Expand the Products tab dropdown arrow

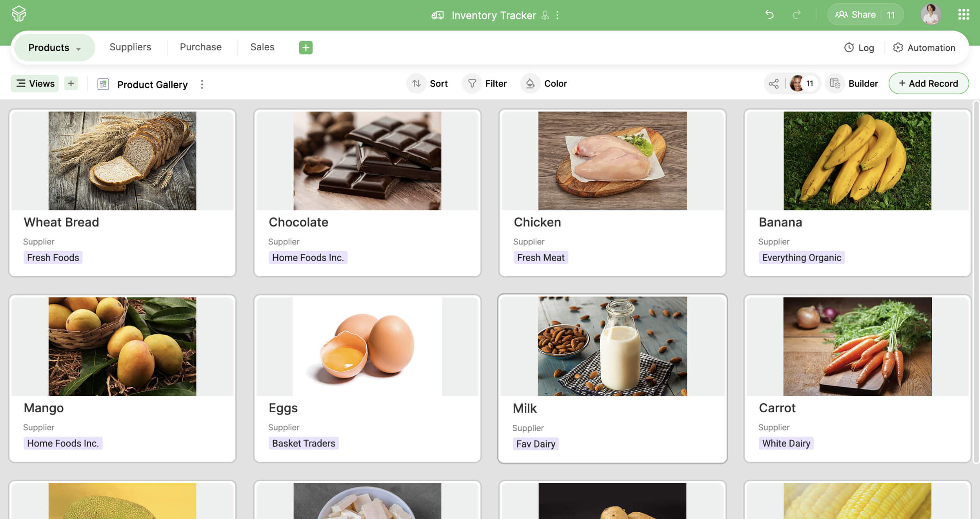[x=78, y=49]
